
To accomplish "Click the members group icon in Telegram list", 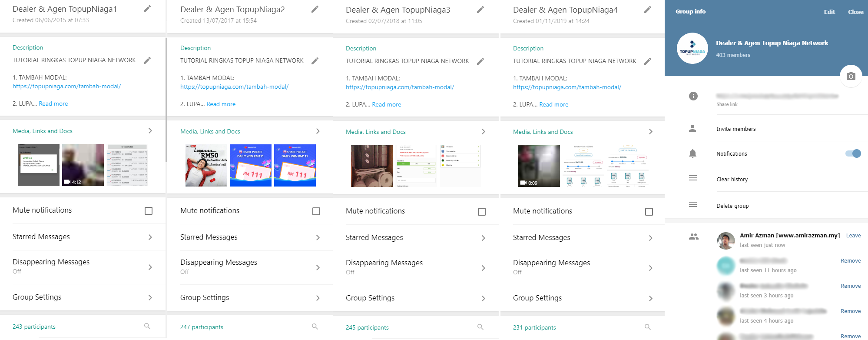I will tap(694, 237).
